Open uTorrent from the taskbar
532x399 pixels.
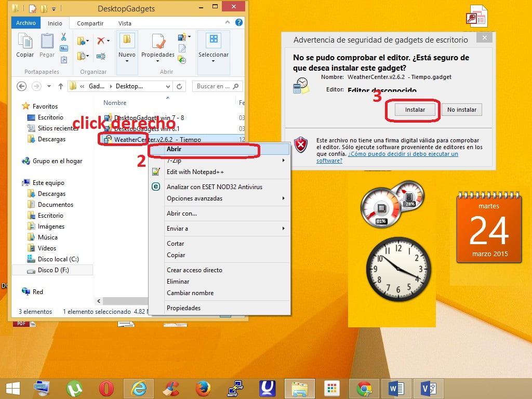[74, 388]
